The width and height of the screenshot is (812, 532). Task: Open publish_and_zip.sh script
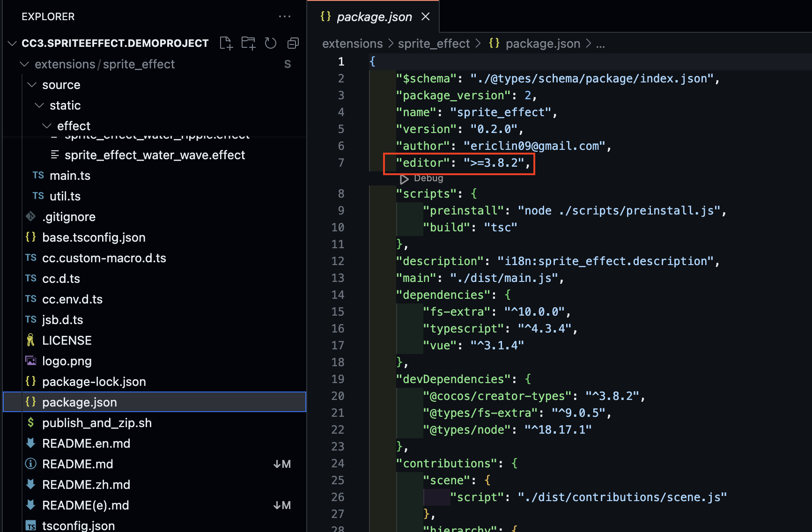point(155,423)
